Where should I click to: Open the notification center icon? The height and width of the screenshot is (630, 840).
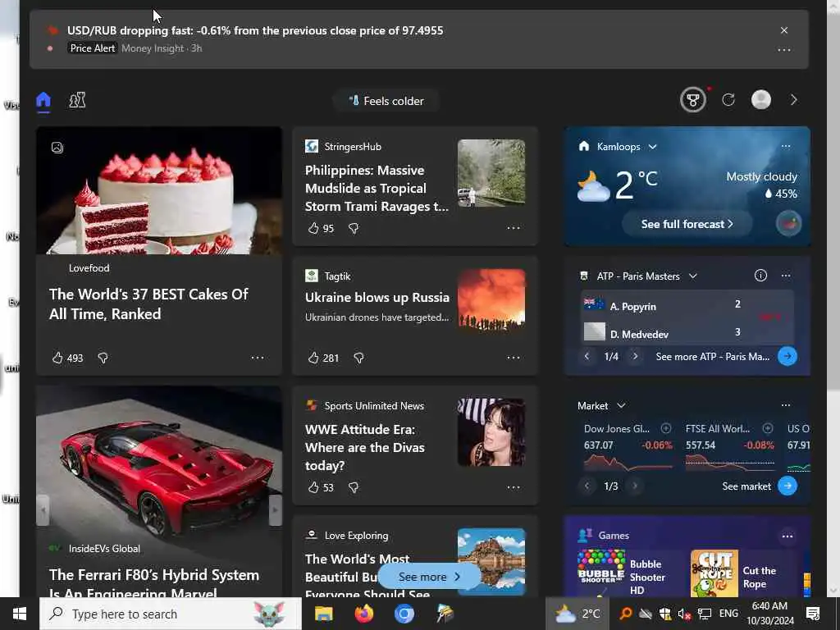[813, 614]
